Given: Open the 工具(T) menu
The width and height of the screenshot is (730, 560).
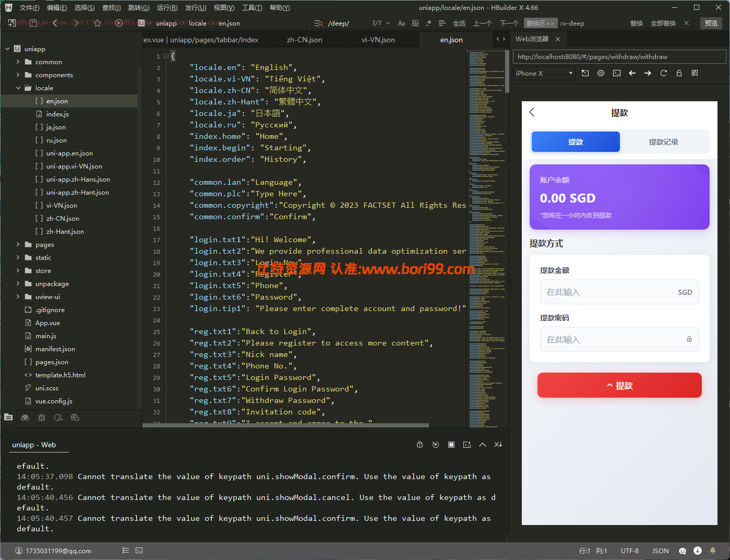Looking at the screenshot, I should pyautogui.click(x=252, y=8).
